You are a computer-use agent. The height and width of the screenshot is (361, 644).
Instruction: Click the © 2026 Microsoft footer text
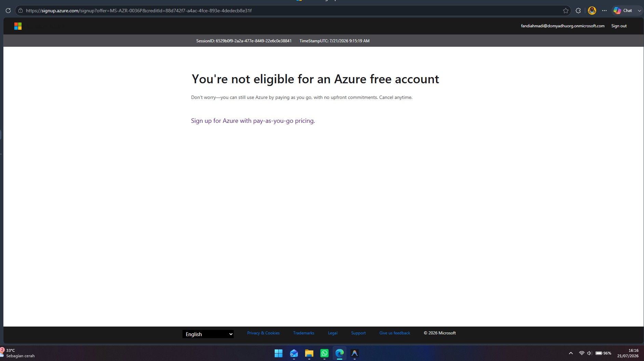[x=440, y=333]
